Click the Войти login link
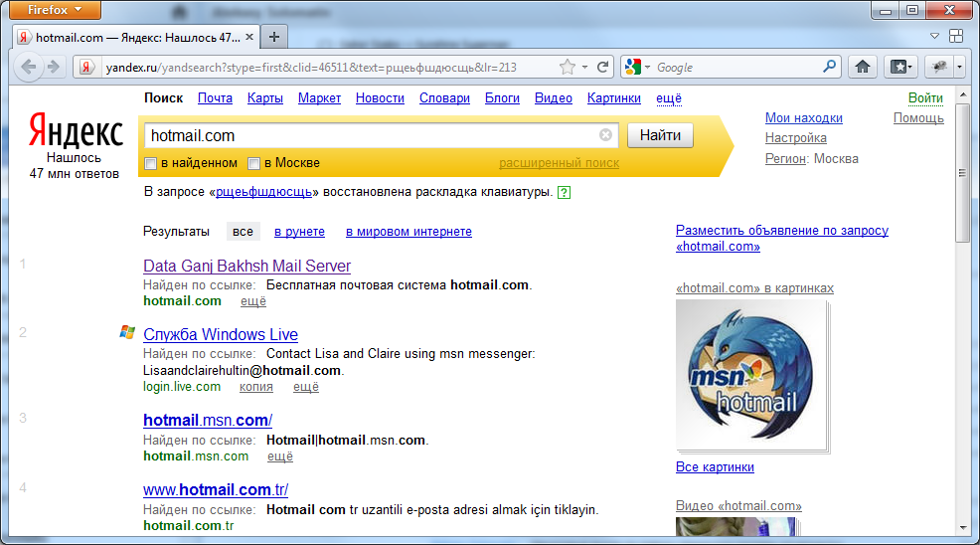Screen dimensions: 980x545 (x=925, y=98)
